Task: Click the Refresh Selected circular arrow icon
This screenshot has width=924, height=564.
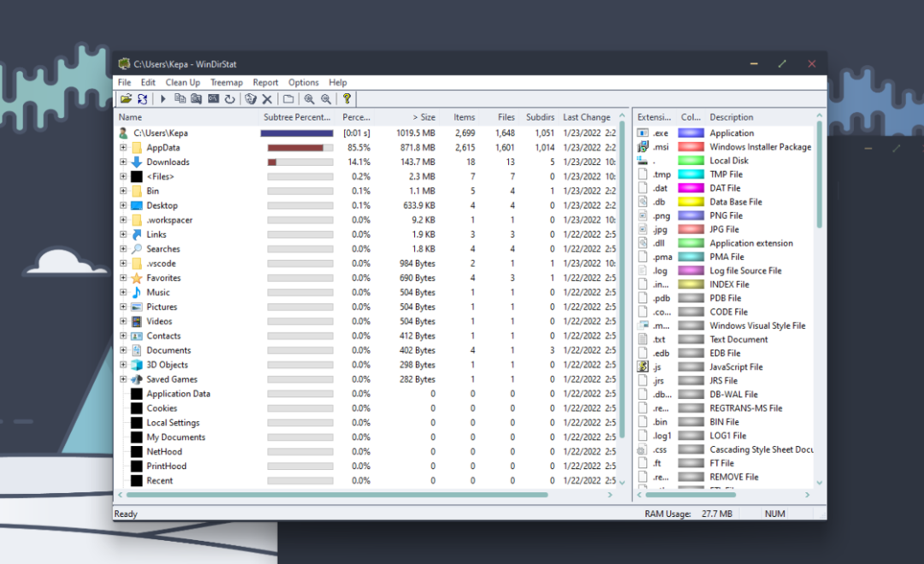Action: pos(229,99)
